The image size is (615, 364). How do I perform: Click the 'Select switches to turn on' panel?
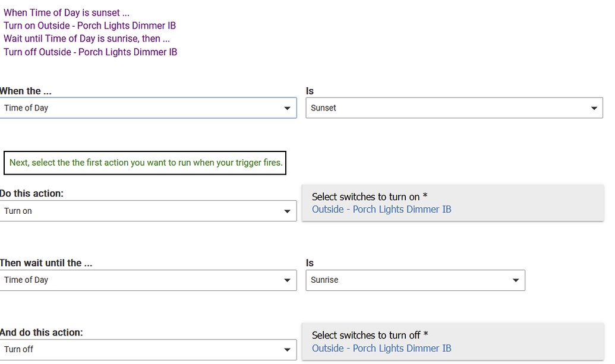pyautogui.click(x=453, y=202)
